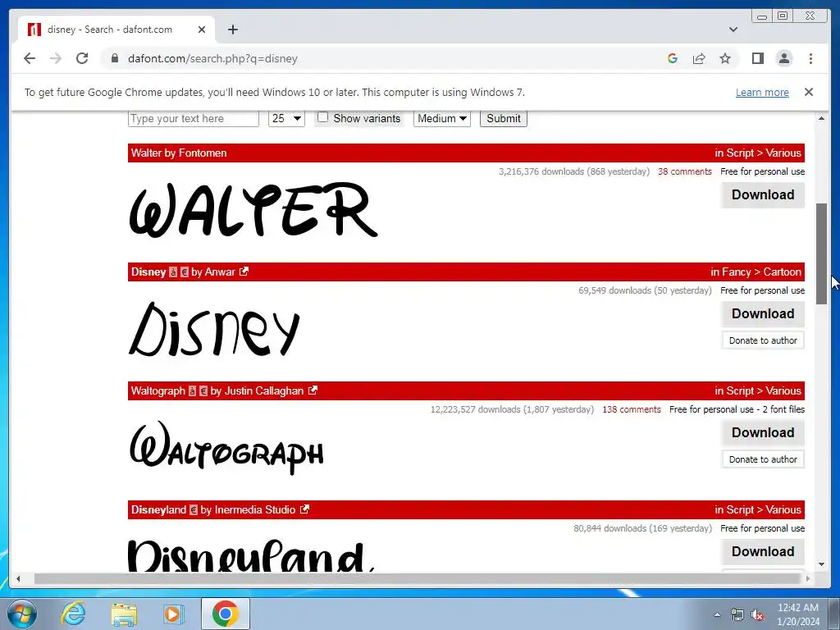Dismiss the Chrome update notice

coord(809,92)
